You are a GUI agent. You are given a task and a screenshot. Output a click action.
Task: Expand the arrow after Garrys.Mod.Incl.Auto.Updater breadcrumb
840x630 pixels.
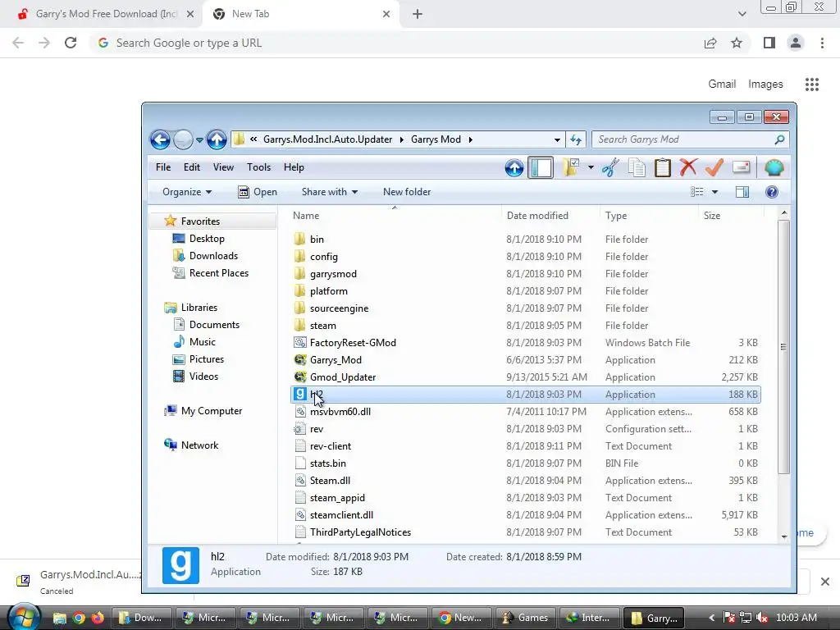[402, 139]
